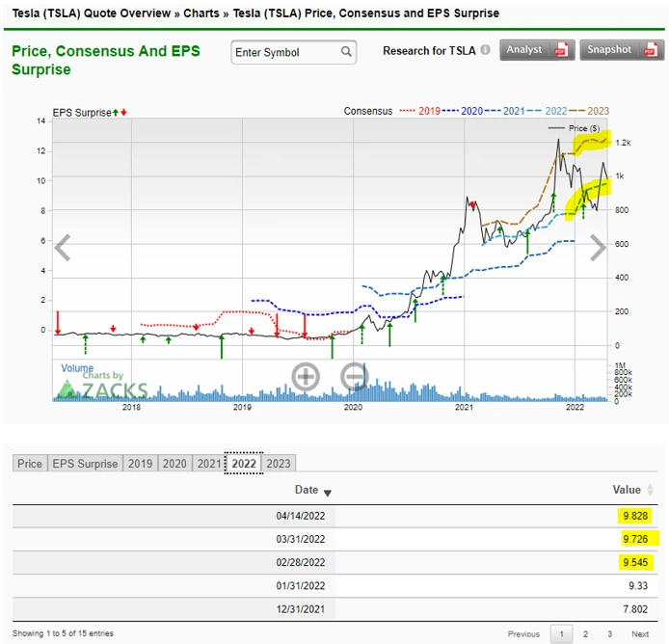Zoom out chart with minus circle icon

[x=354, y=376]
